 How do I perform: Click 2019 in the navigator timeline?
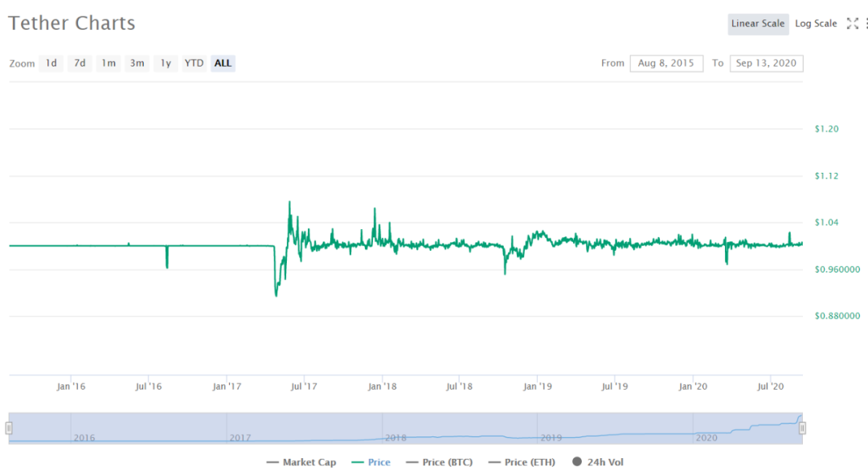pyautogui.click(x=551, y=438)
